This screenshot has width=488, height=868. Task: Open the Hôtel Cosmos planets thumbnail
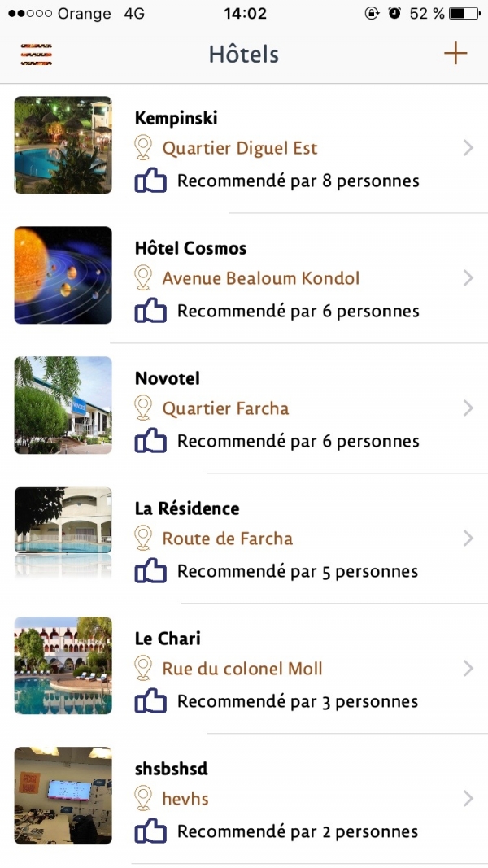[63, 275]
